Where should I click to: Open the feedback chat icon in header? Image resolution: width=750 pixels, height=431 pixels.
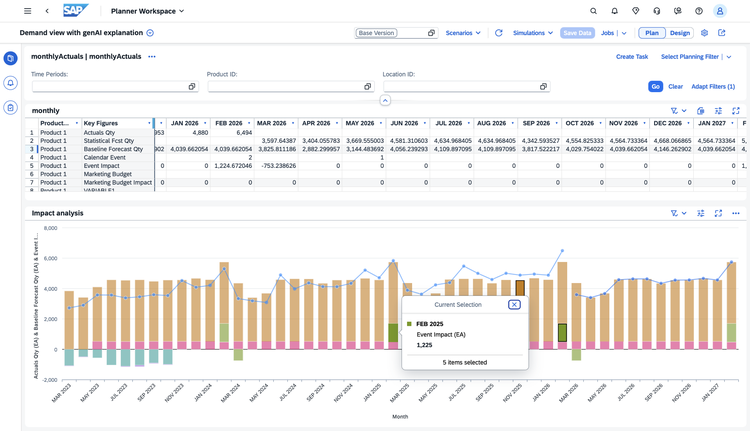pos(677,11)
